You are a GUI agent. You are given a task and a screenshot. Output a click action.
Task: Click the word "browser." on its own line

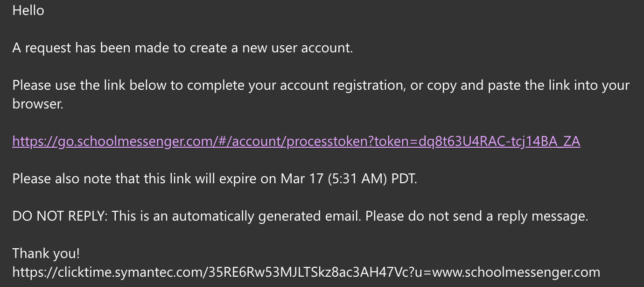pos(37,104)
